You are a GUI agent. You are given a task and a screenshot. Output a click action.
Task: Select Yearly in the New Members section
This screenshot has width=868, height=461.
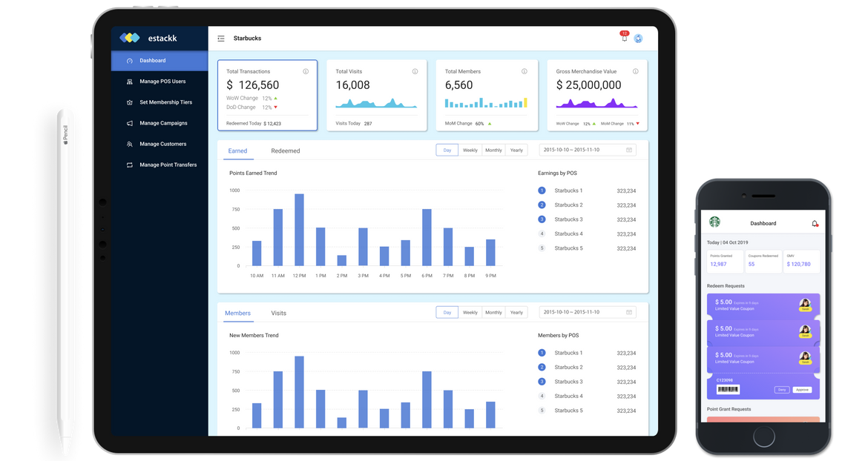click(x=516, y=313)
